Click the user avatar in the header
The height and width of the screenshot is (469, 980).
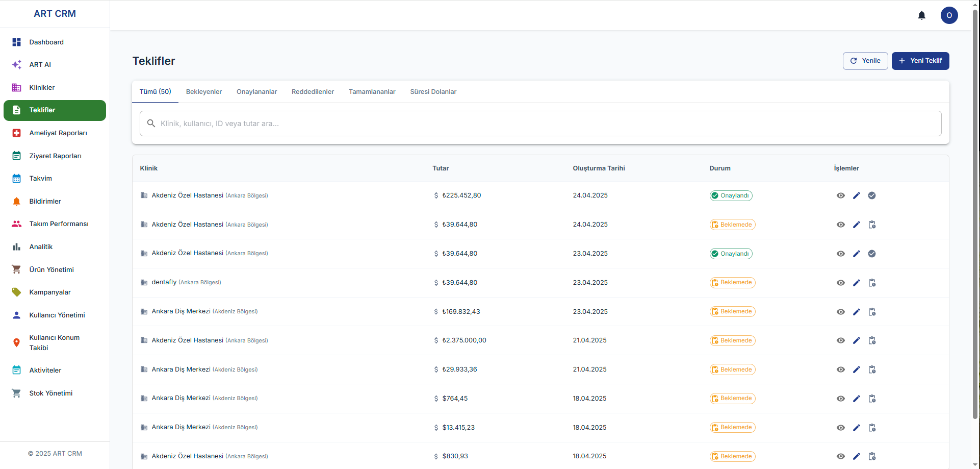click(949, 15)
